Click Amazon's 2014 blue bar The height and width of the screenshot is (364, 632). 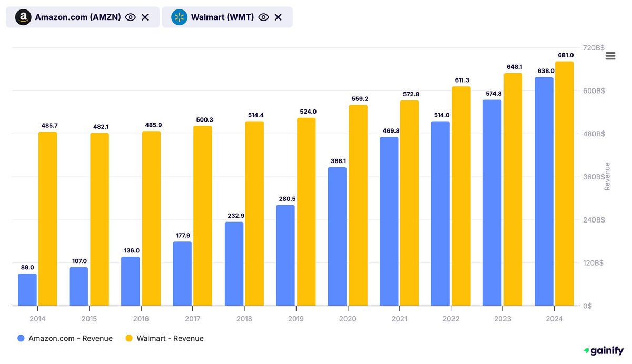tap(27, 289)
